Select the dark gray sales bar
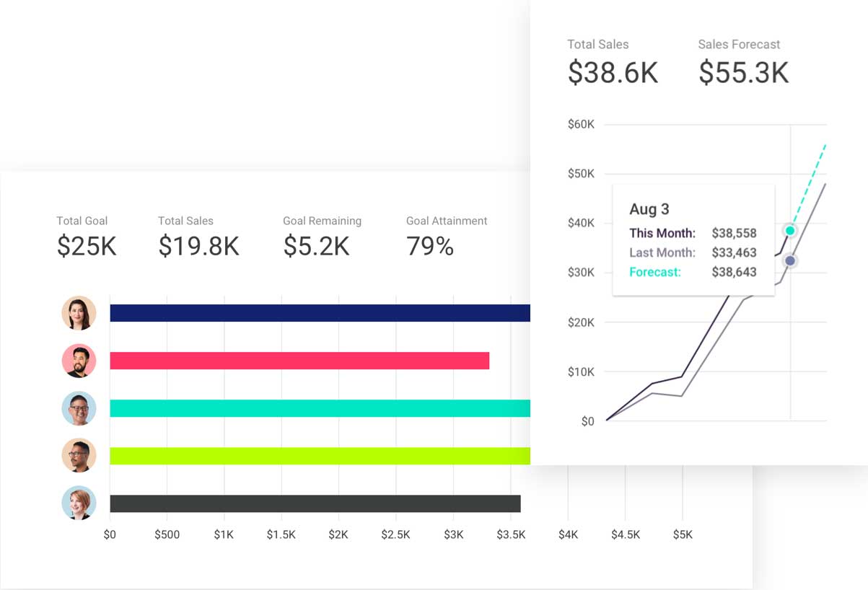The width and height of the screenshot is (868, 590). [315, 503]
